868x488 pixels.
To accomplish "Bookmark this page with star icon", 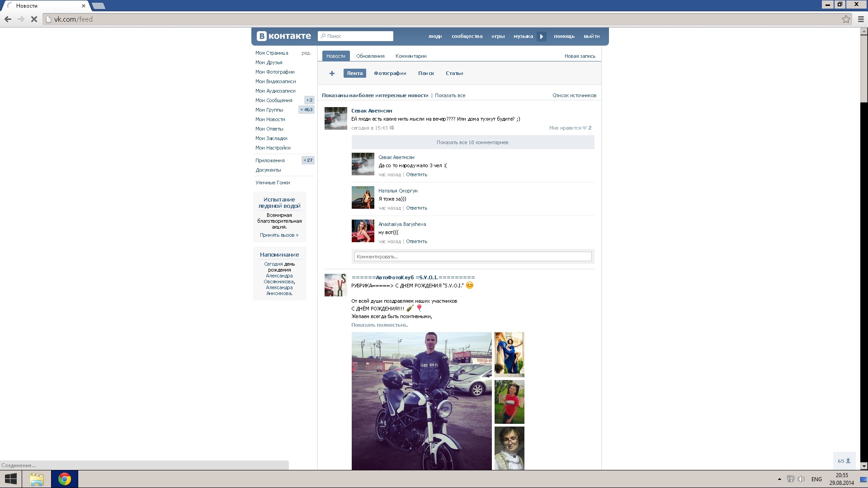I will click(846, 19).
